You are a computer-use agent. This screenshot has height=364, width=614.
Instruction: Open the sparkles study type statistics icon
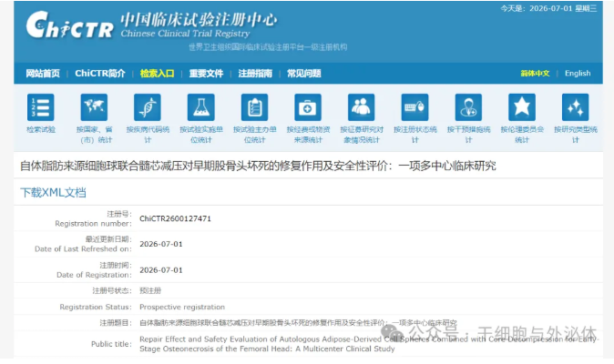(x=575, y=107)
